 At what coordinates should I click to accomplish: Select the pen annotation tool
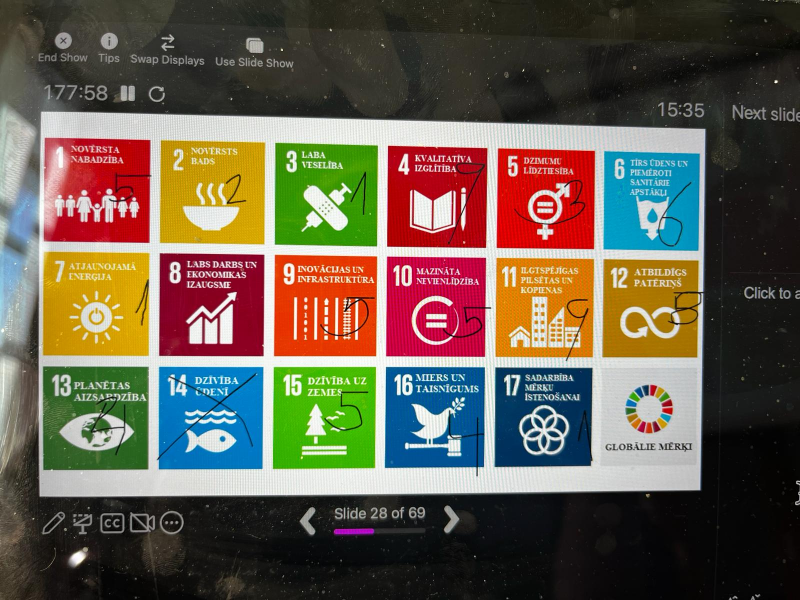pyautogui.click(x=53, y=522)
